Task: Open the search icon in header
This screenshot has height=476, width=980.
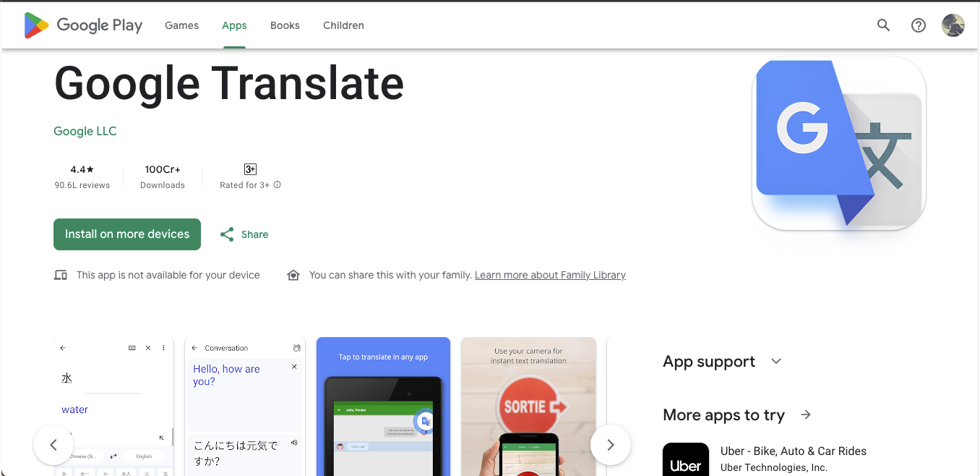Action: point(883,25)
